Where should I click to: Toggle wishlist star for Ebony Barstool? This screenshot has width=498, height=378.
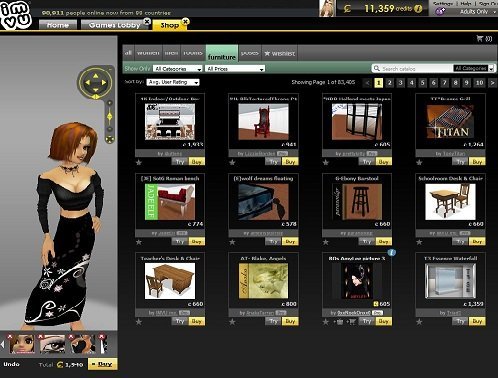tap(326, 242)
